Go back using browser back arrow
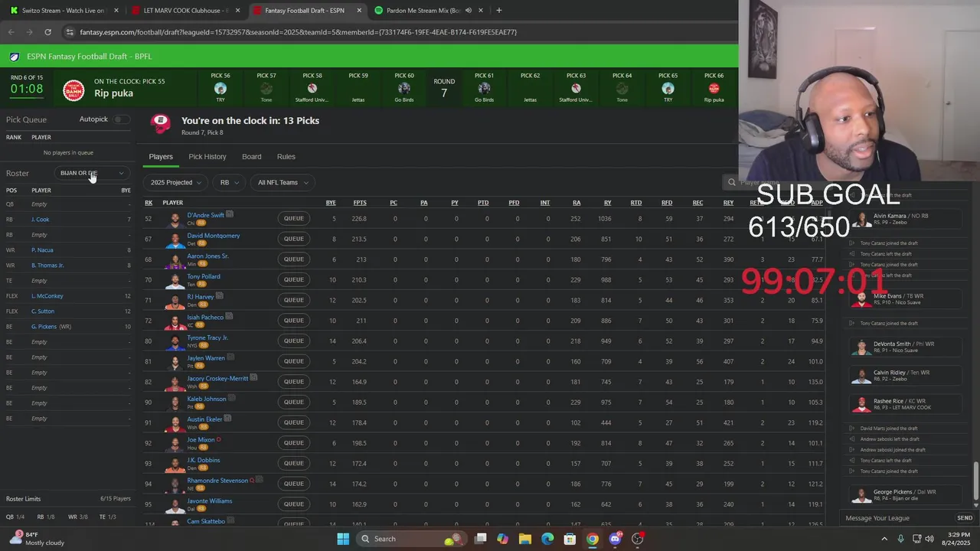 pyautogui.click(x=11, y=32)
